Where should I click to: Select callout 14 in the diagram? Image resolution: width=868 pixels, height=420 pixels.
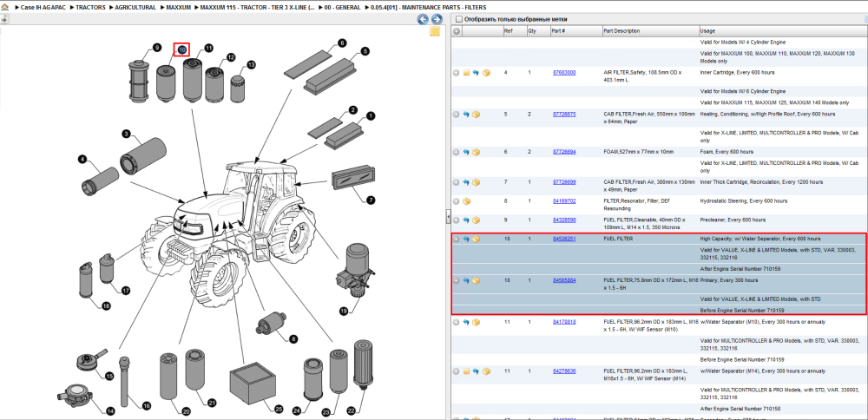pyautogui.click(x=111, y=410)
